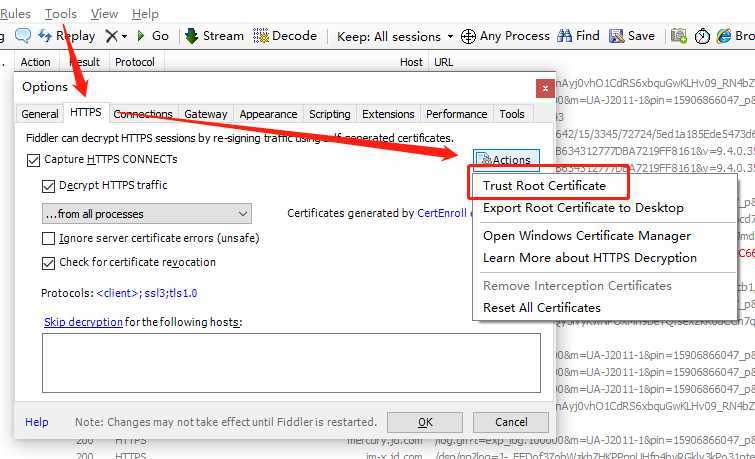Screen dimensions: 755x459
Task: Click the Browse Internet Explorer icon
Action: click(x=724, y=36)
